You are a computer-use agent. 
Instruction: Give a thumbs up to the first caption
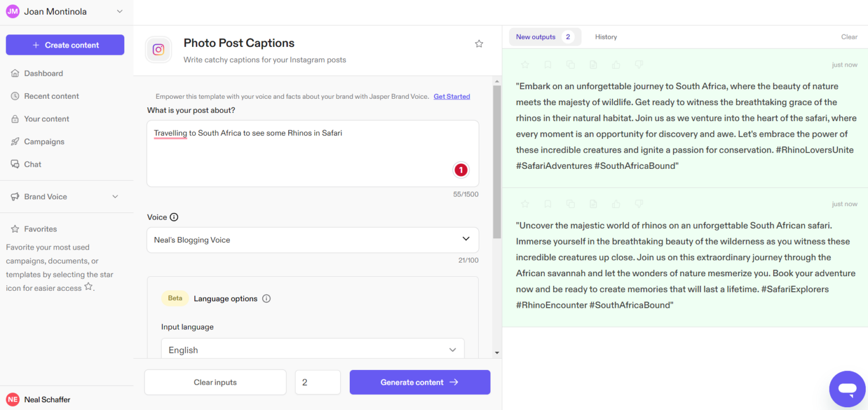615,64
